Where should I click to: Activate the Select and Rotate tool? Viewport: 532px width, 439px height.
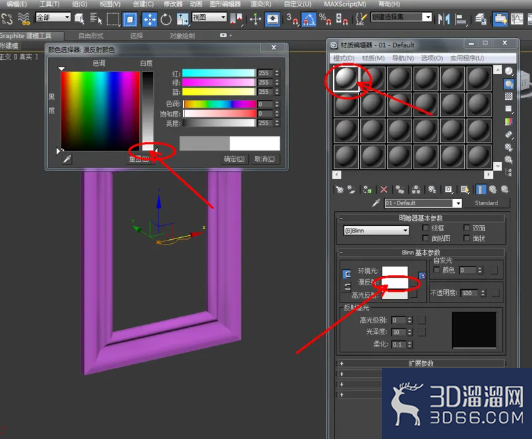(x=166, y=19)
